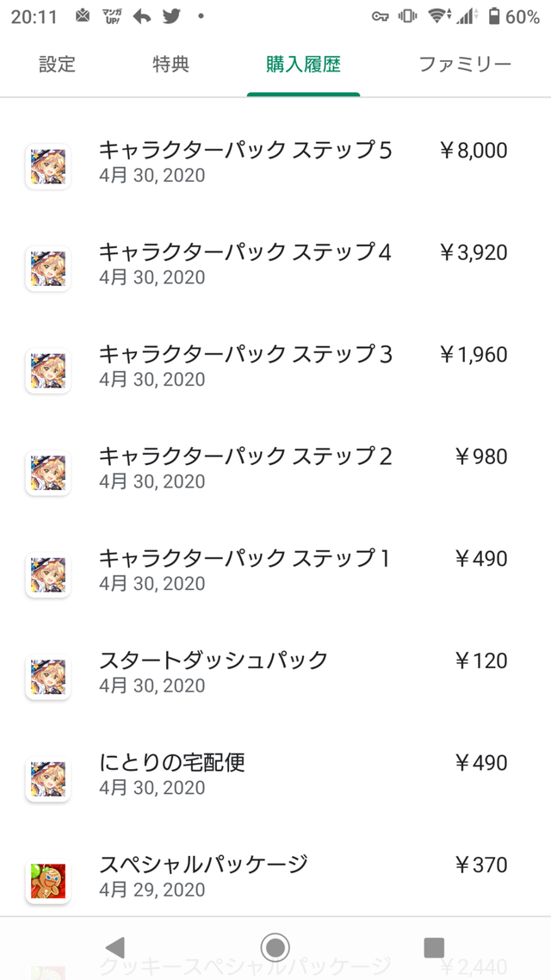Open recent apps with square button

pos(434,947)
